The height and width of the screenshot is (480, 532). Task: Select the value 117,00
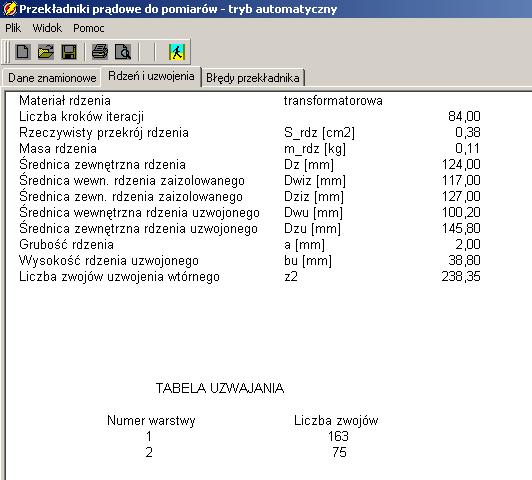click(x=461, y=180)
